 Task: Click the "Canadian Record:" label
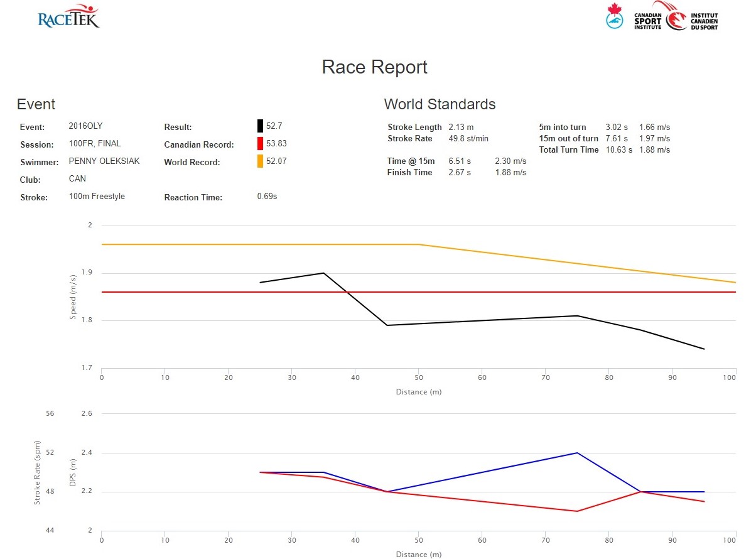(199, 144)
